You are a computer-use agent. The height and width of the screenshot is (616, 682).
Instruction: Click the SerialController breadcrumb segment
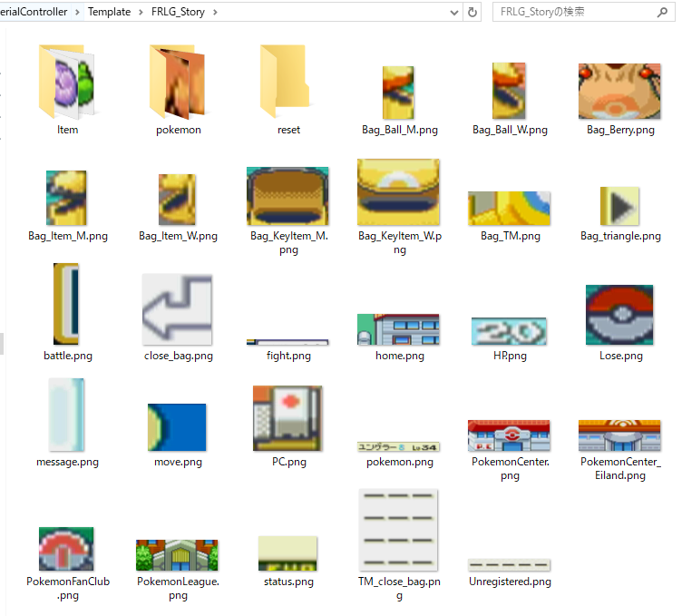tap(34, 12)
